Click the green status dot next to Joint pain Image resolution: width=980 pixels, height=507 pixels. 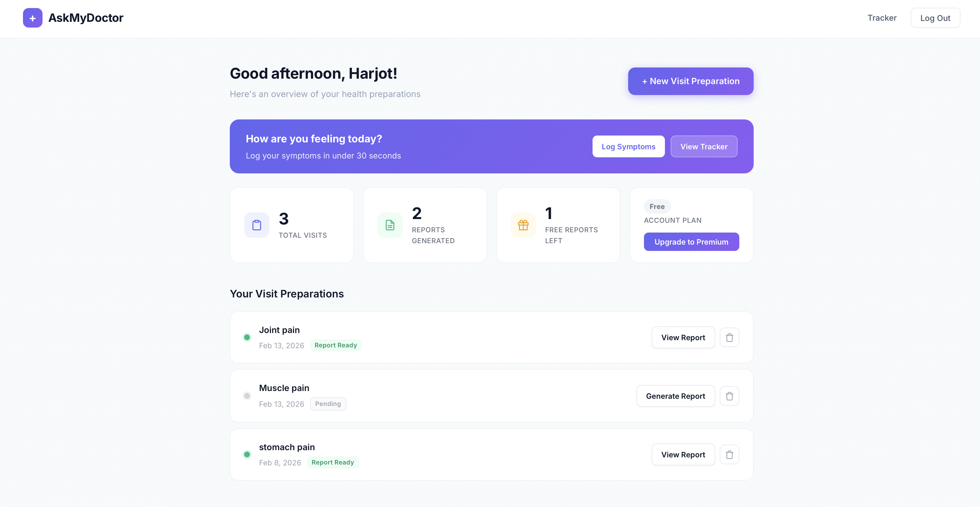[247, 337]
